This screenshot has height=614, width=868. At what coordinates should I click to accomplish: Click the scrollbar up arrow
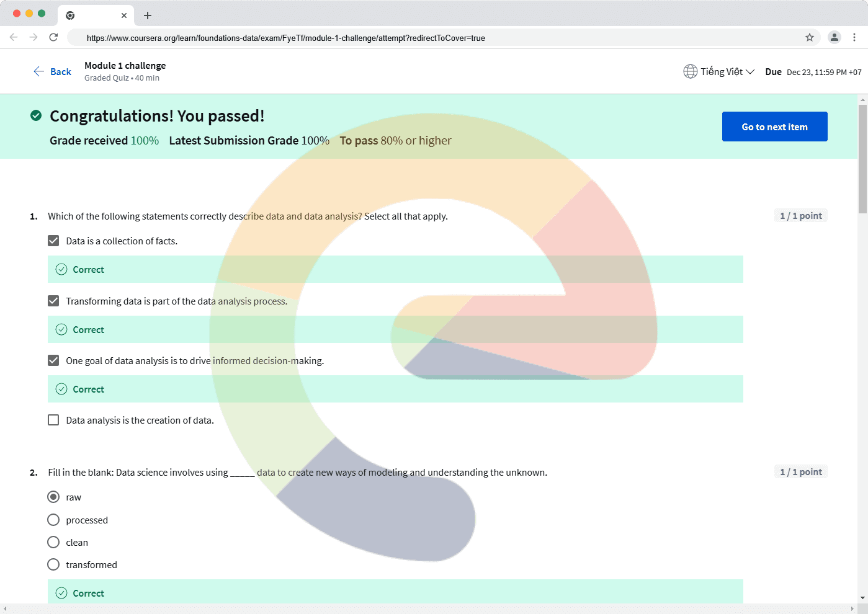pyautogui.click(x=862, y=99)
